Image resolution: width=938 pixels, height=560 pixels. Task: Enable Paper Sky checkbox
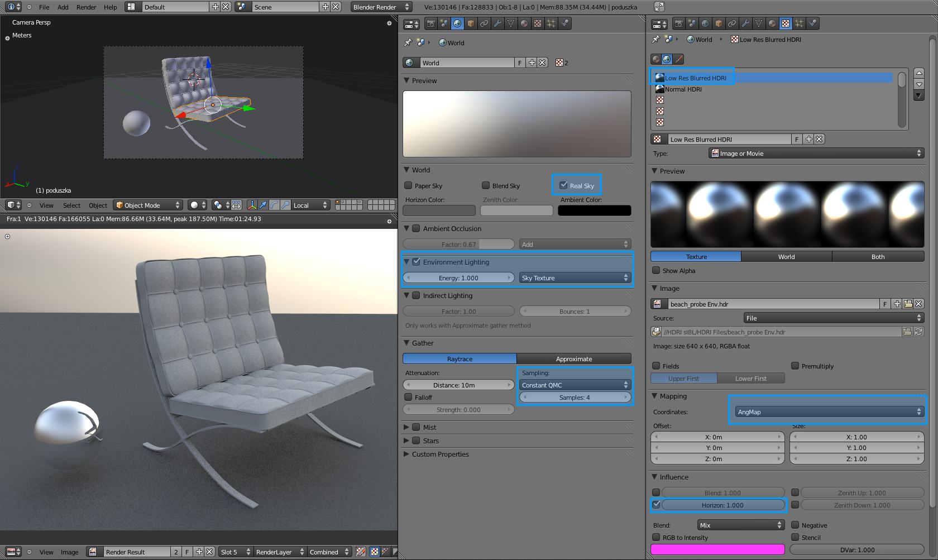click(408, 185)
